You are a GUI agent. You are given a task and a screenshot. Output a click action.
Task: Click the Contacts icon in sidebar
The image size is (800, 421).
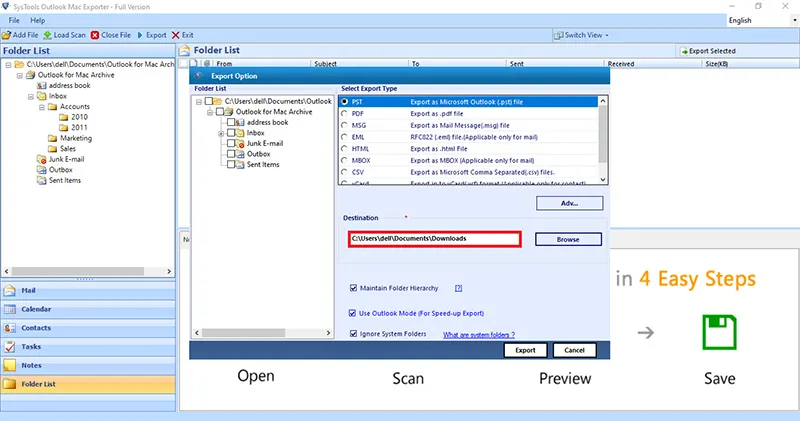10,328
